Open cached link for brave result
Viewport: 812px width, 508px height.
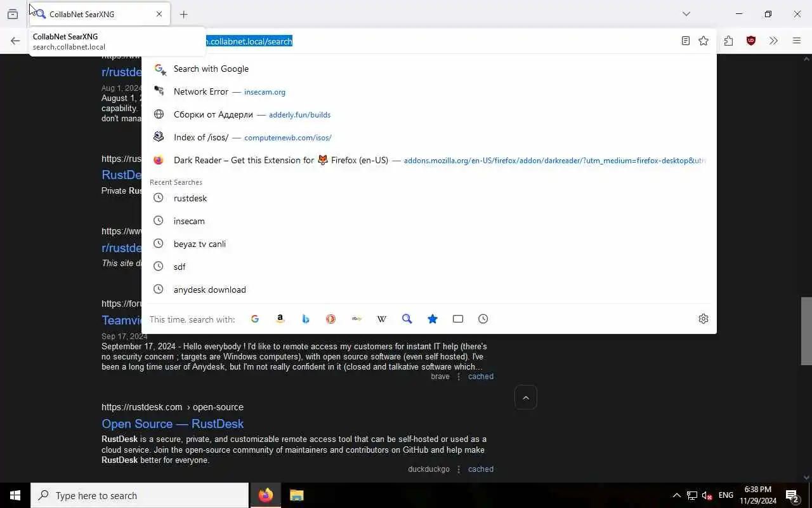(481, 377)
